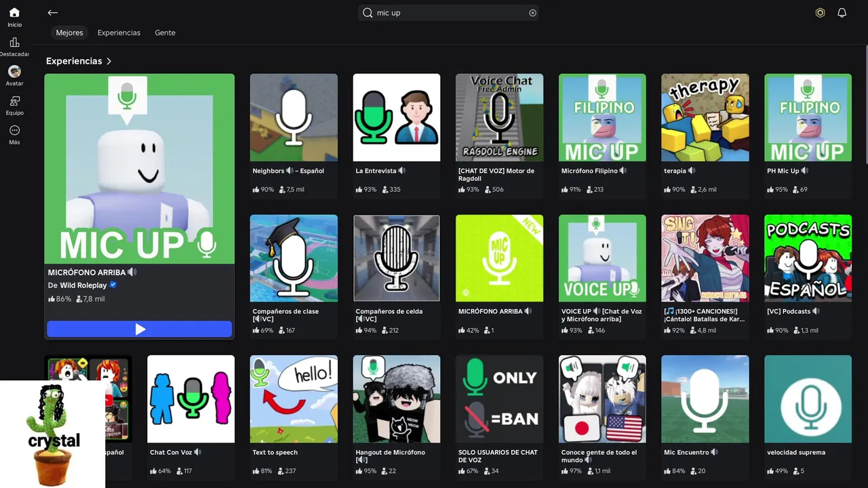
Task: Click the voice speaker icon beside Mic Encuentro
Action: [715, 452]
